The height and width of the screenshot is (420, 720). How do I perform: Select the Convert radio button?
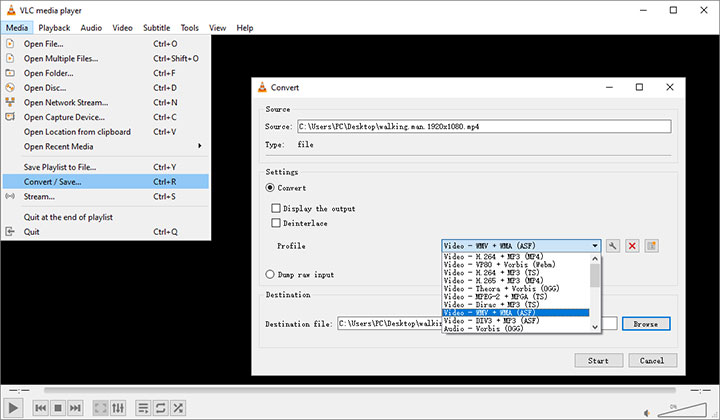[x=270, y=187]
